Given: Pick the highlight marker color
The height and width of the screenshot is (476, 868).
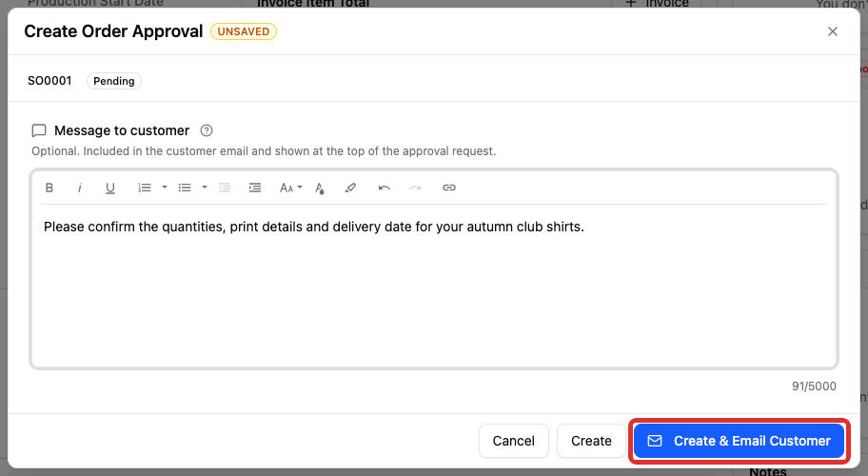Looking at the screenshot, I should point(350,188).
